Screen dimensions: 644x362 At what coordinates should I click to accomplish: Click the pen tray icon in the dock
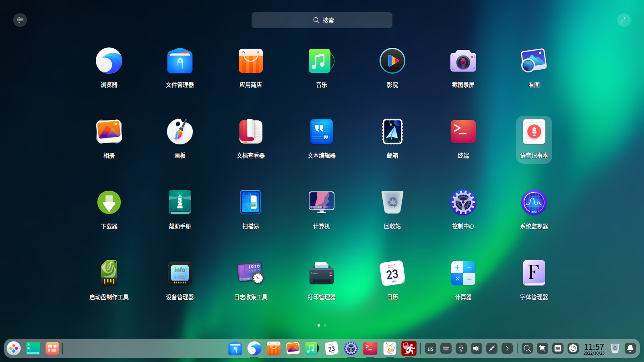pyautogui.click(x=492, y=348)
